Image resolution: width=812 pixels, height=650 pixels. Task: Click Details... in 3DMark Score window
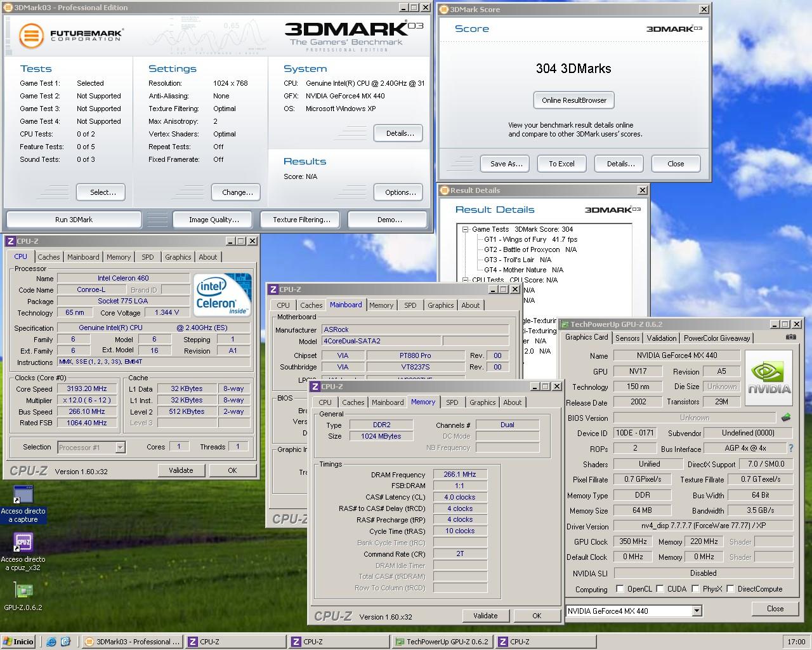point(620,164)
